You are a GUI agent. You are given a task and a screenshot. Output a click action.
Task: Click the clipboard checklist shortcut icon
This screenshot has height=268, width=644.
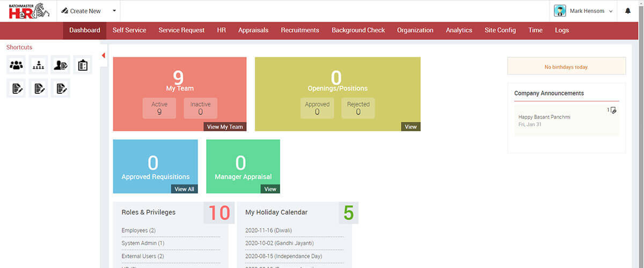coord(83,65)
